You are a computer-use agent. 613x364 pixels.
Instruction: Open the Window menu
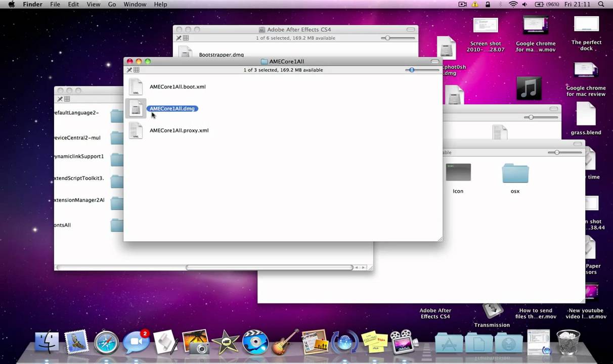pyautogui.click(x=135, y=4)
